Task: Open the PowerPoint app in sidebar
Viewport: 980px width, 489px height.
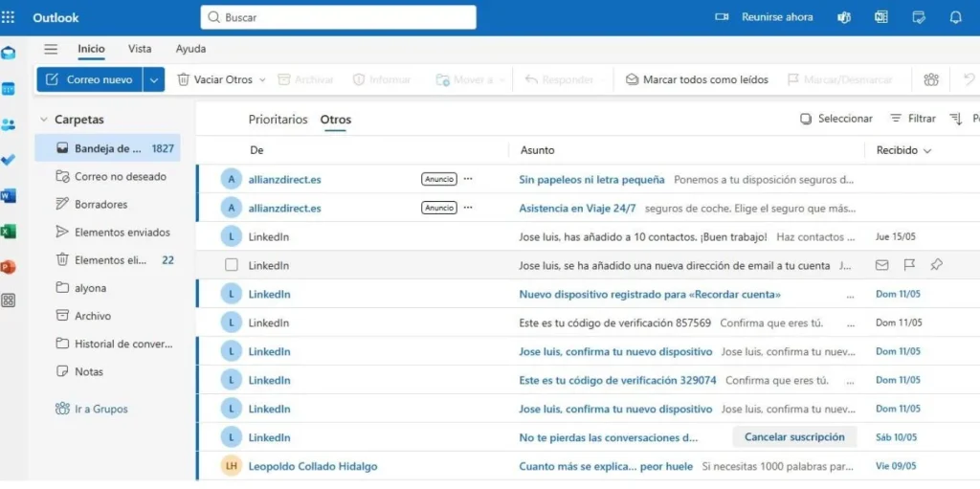Action: click(9, 267)
